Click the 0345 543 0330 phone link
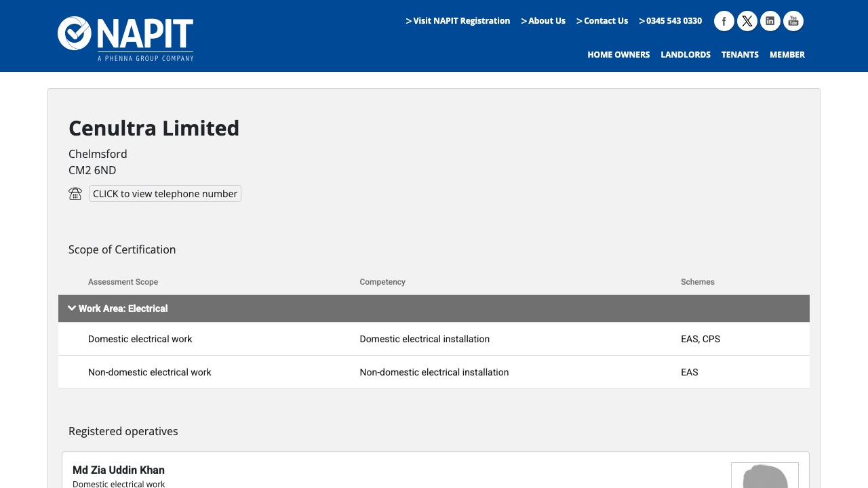This screenshot has width=868, height=488. pos(675,20)
